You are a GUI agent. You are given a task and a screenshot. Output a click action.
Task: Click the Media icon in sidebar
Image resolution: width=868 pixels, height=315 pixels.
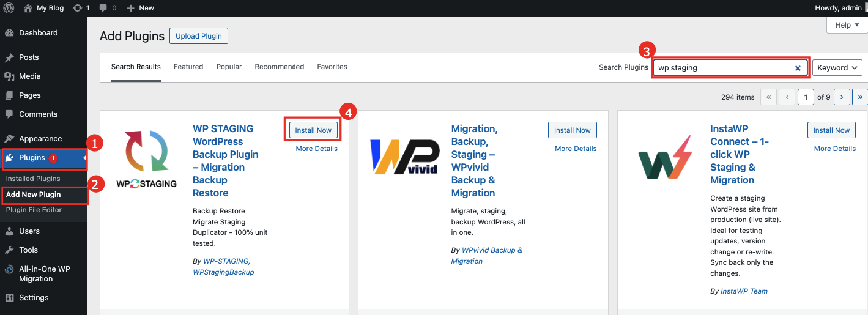(x=9, y=76)
